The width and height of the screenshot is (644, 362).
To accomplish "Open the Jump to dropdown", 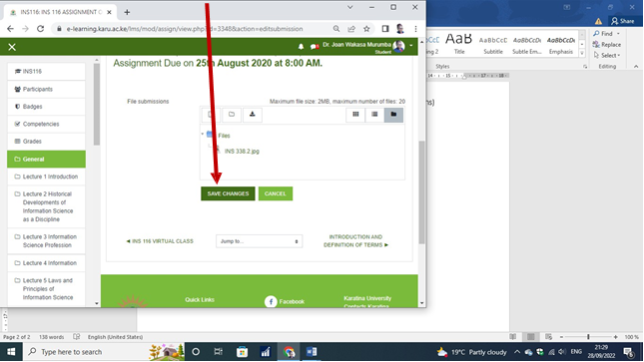I will (x=260, y=241).
